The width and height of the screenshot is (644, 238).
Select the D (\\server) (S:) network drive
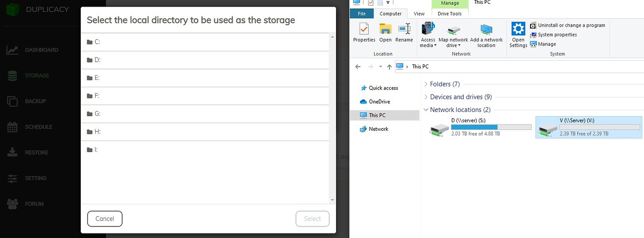[x=480, y=127]
